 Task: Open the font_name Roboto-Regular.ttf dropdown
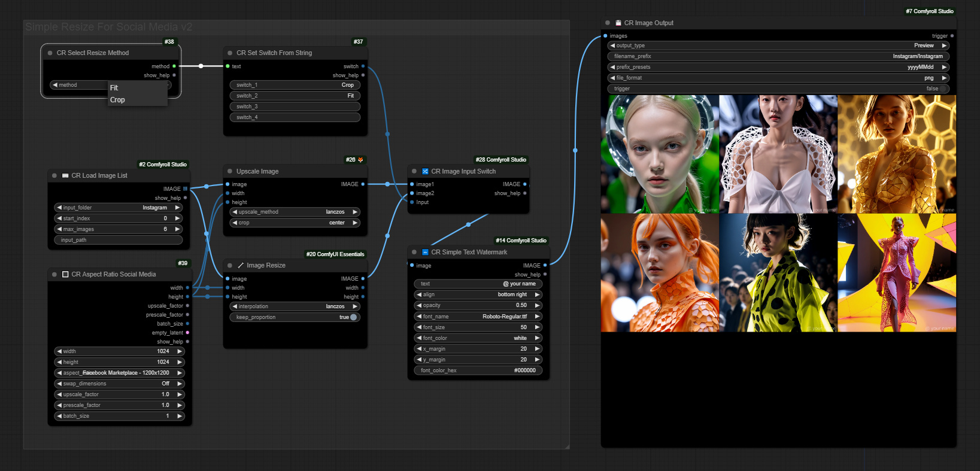478,317
